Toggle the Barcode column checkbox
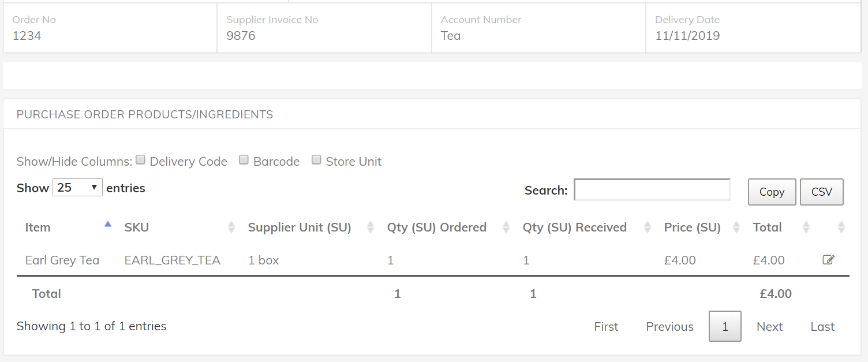Image resolution: width=868 pixels, height=362 pixels. click(x=244, y=161)
